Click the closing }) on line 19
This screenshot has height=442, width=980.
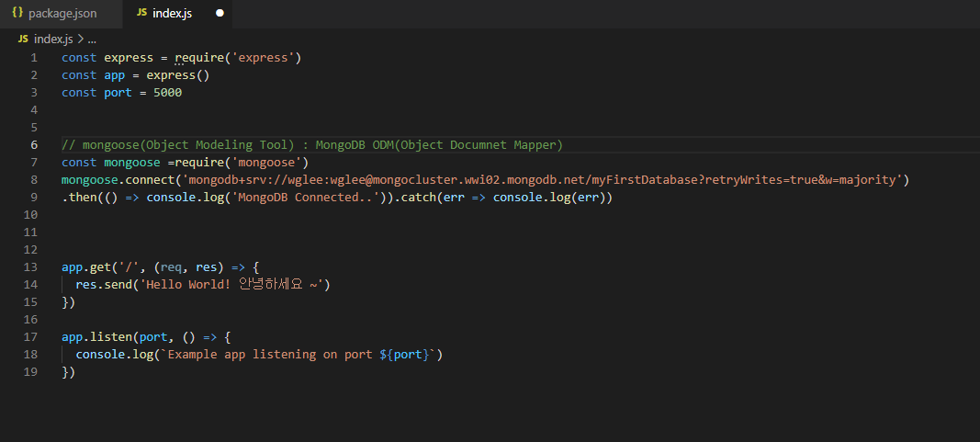pyautogui.click(x=68, y=372)
